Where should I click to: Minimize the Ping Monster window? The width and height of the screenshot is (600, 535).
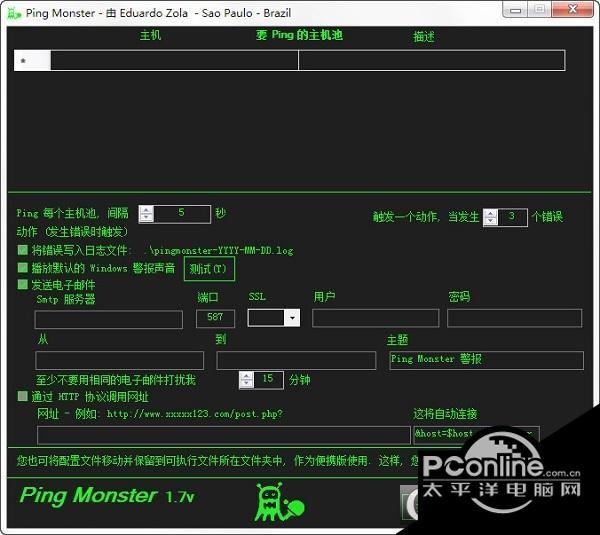(515, 10)
